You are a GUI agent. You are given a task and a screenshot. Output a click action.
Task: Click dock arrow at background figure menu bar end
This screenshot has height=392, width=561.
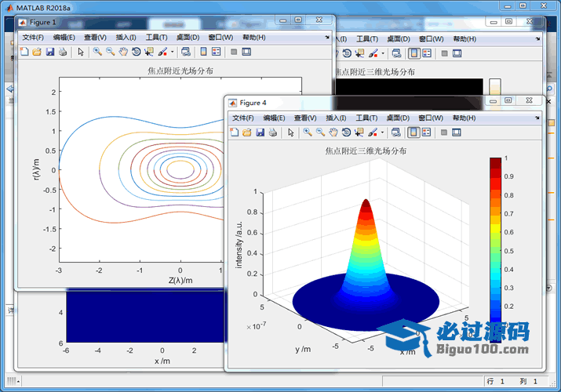[x=537, y=39]
